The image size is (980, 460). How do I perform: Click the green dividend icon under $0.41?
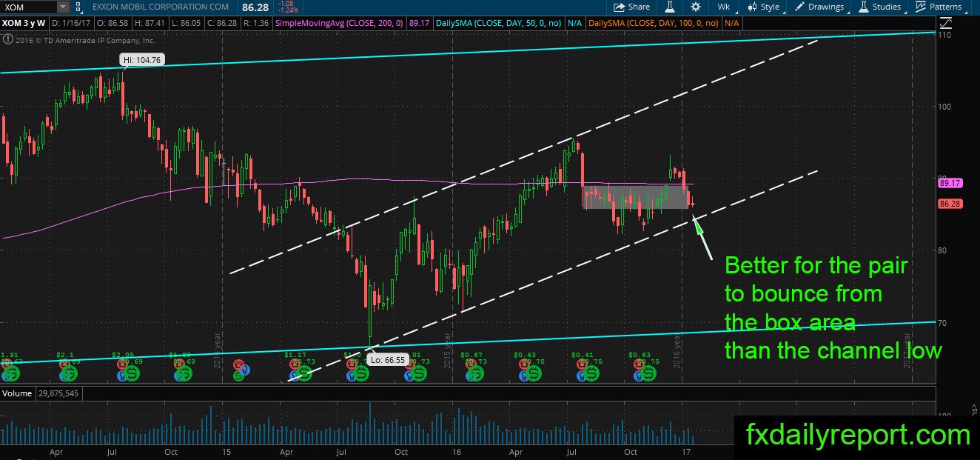(590, 373)
